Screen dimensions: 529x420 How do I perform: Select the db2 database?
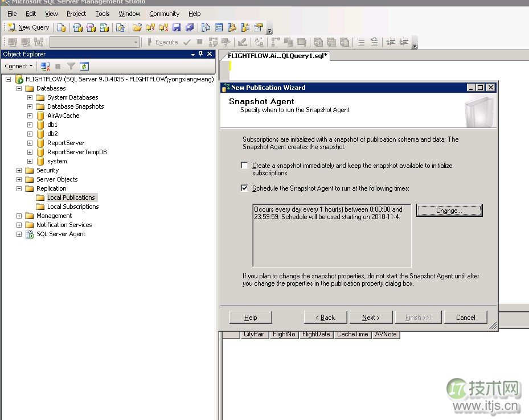52,134
